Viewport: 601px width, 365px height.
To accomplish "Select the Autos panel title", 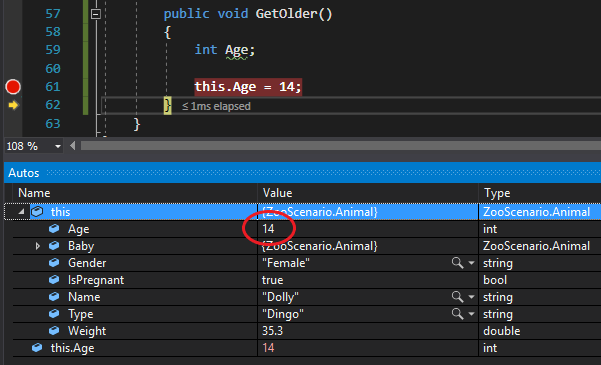I will pos(24,173).
